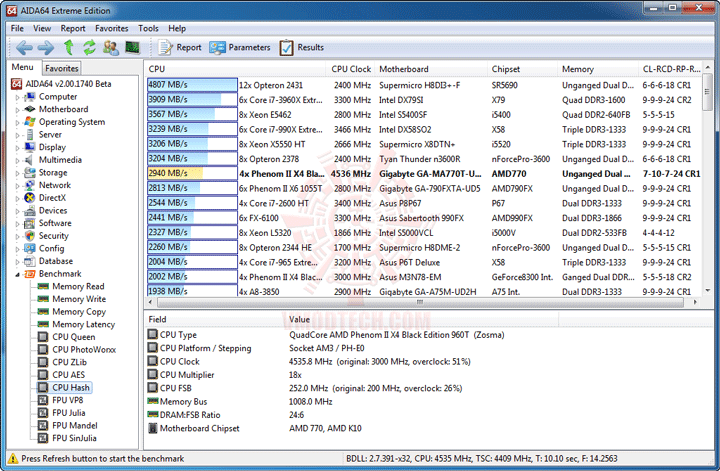
Task: Open benchmark Parameters
Action: point(240,47)
